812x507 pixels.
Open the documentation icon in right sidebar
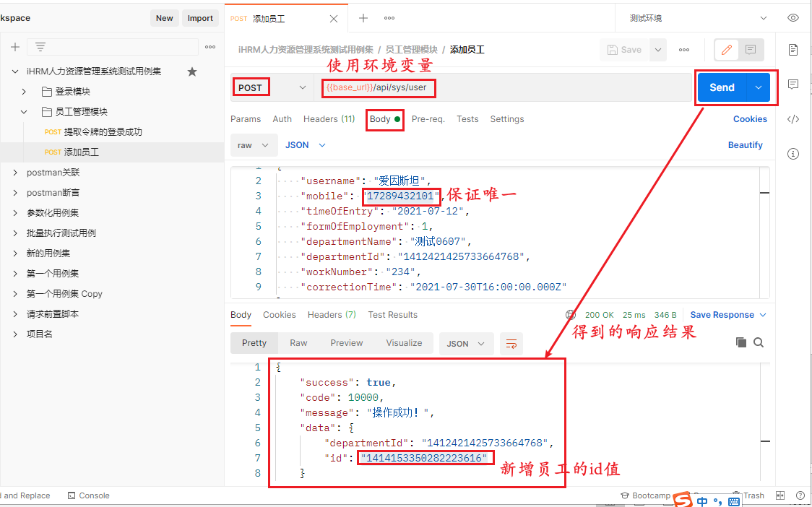coord(792,50)
